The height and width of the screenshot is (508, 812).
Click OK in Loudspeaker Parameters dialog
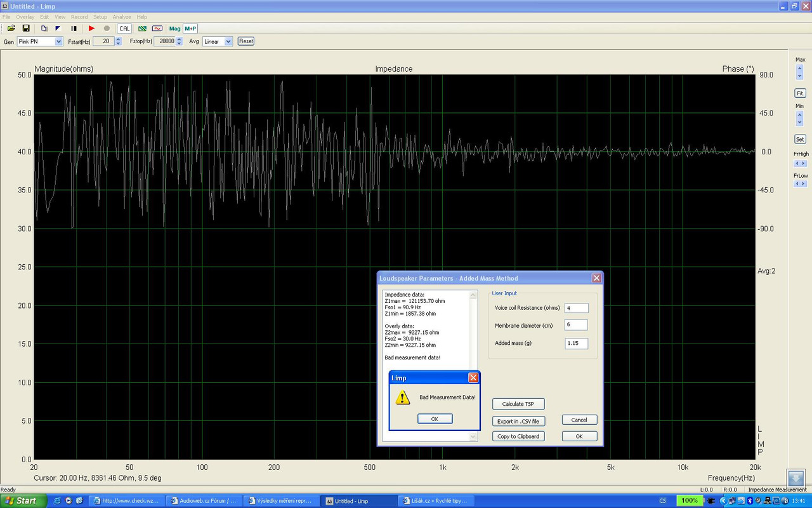pyautogui.click(x=579, y=436)
